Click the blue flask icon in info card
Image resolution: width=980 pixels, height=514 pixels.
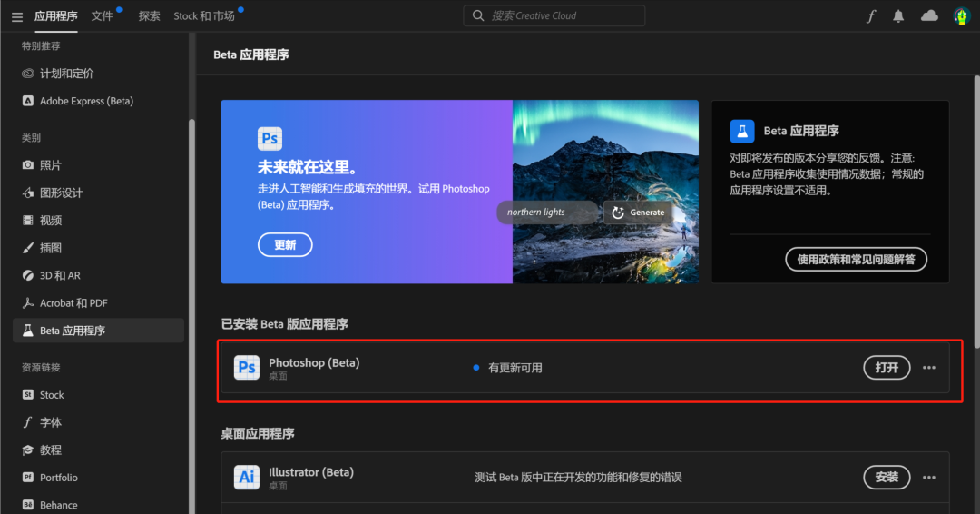click(x=742, y=132)
